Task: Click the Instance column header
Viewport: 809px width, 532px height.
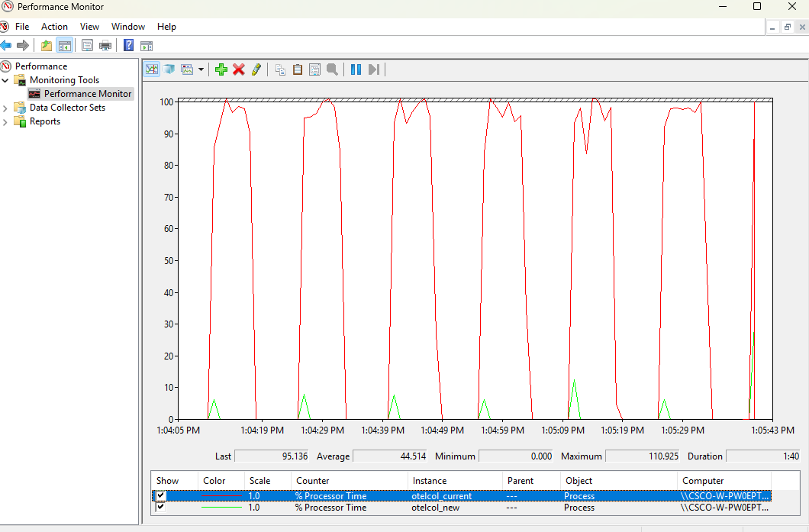Action: (x=455, y=480)
